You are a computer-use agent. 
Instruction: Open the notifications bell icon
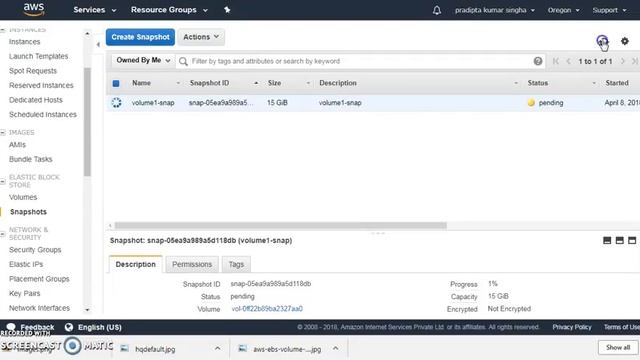click(437, 10)
